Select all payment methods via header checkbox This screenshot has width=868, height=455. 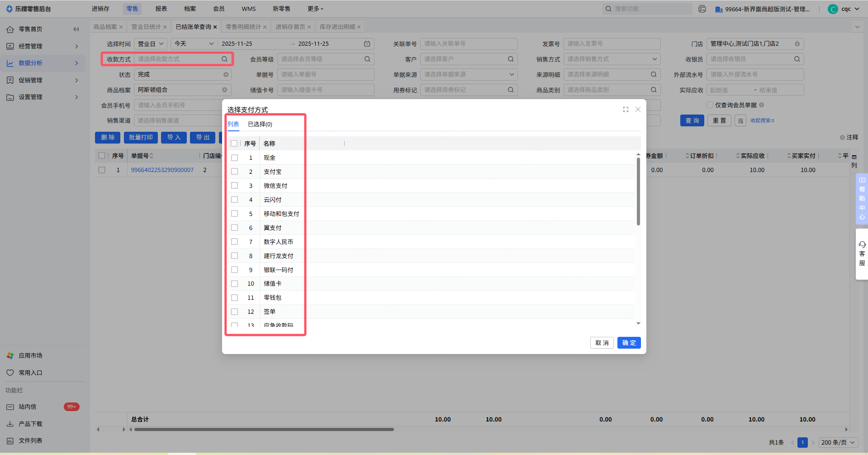click(x=234, y=144)
